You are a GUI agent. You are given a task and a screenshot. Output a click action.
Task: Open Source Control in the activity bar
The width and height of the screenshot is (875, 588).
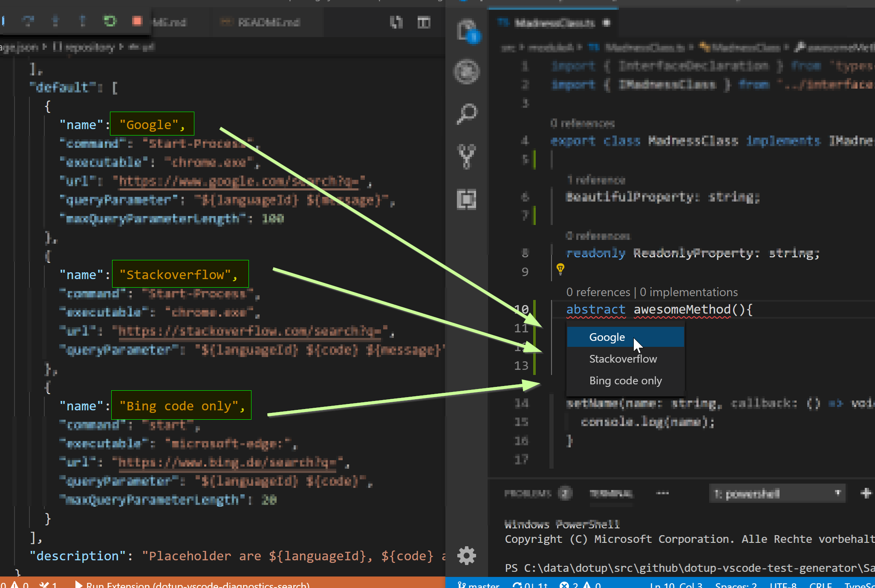coord(467,156)
